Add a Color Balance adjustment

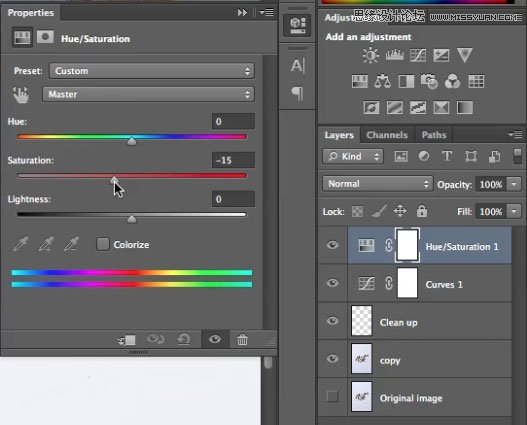click(382, 81)
